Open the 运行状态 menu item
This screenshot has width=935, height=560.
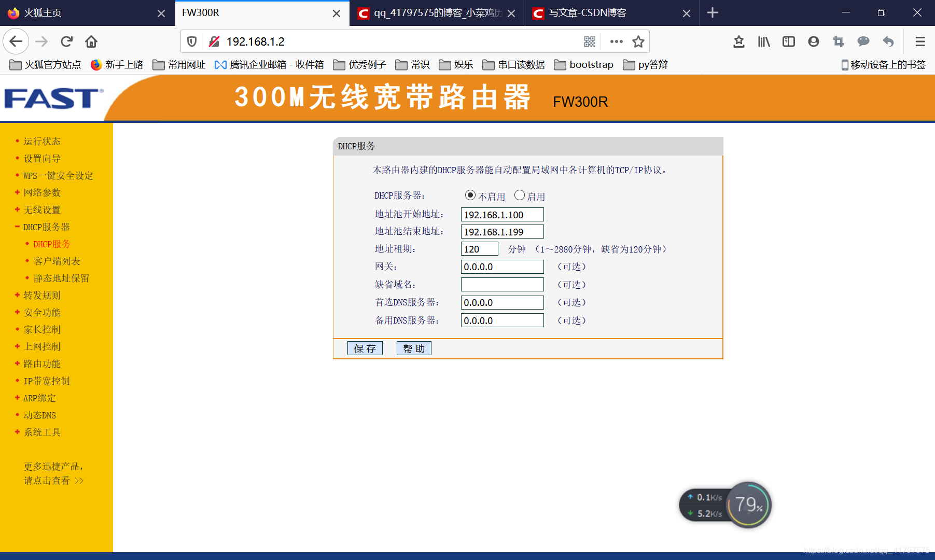pyautogui.click(x=41, y=142)
